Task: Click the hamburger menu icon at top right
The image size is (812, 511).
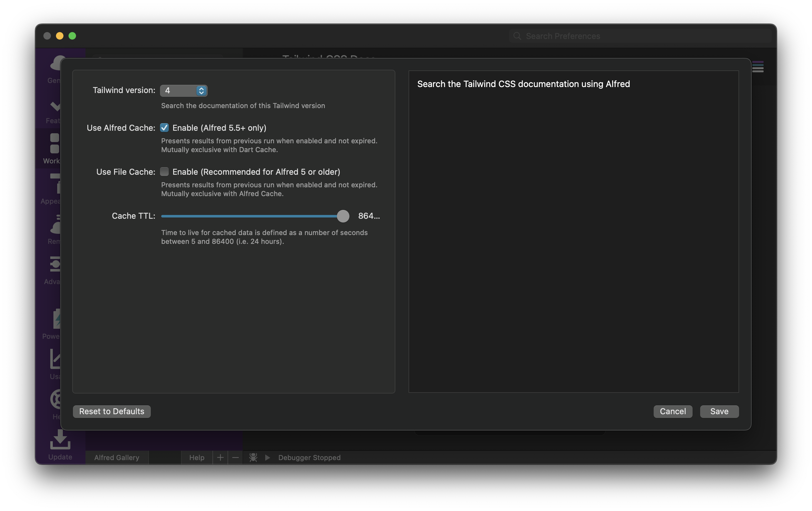Action: pyautogui.click(x=758, y=67)
